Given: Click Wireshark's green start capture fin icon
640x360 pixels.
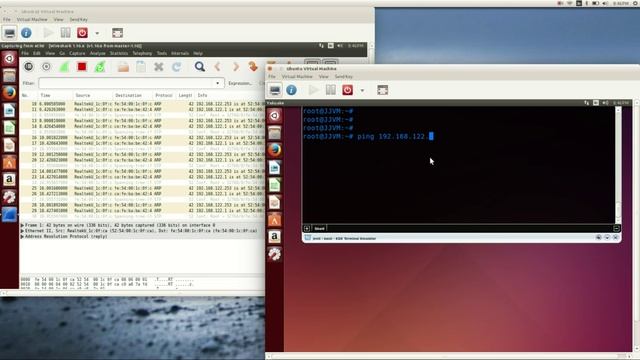Looking at the screenshot, I should (x=64, y=67).
